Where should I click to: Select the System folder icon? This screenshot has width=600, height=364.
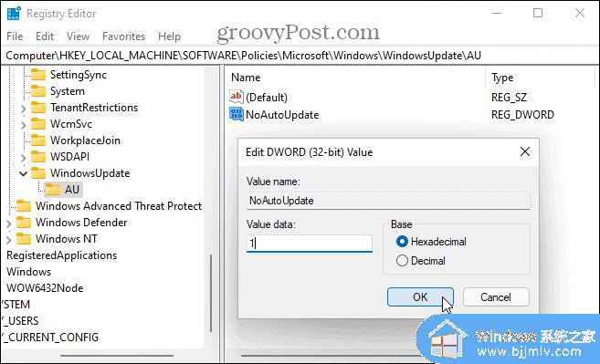coord(38,91)
